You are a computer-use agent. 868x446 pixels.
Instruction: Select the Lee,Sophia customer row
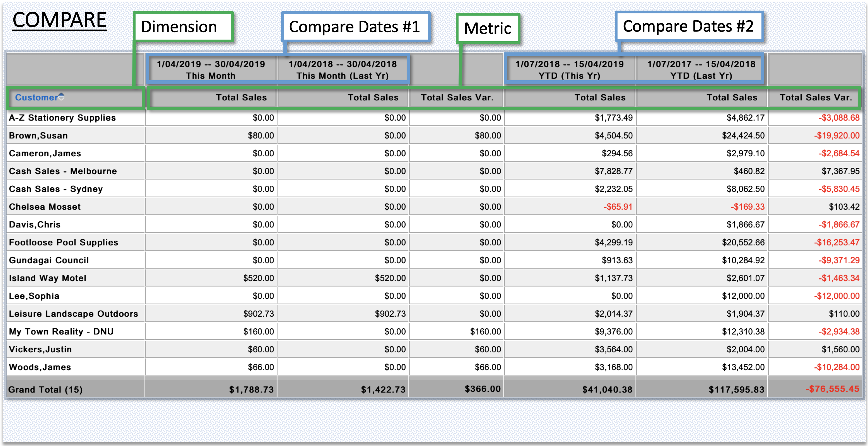coord(434,296)
